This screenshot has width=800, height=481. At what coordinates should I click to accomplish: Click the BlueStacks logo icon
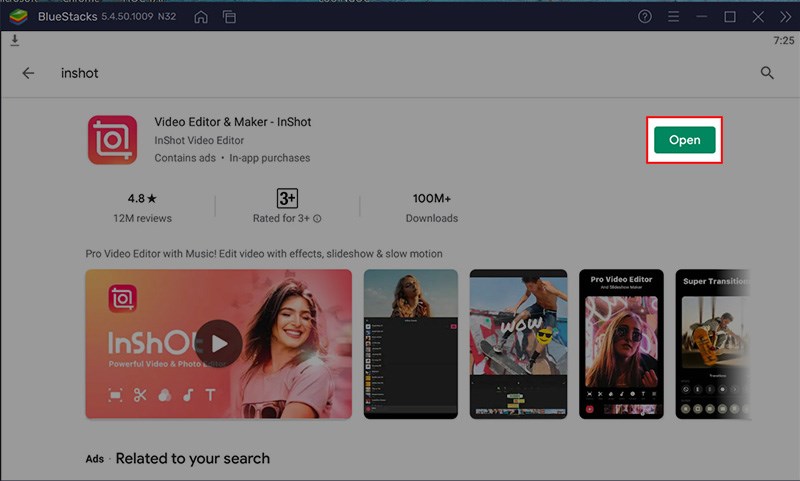pyautogui.click(x=18, y=17)
